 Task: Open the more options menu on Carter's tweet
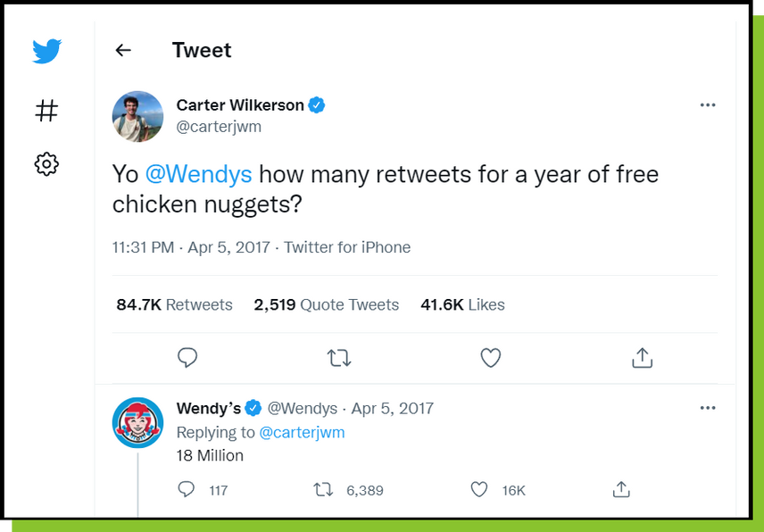[708, 104]
